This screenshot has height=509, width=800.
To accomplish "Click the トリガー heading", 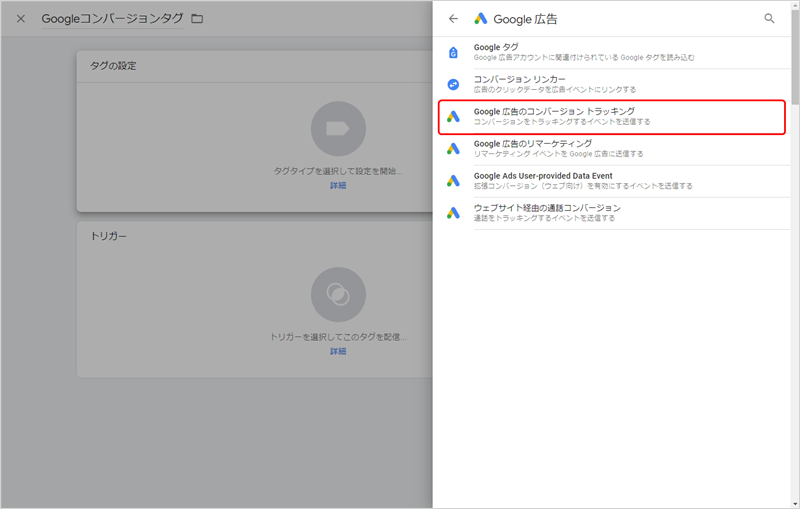I will [x=108, y=236].
